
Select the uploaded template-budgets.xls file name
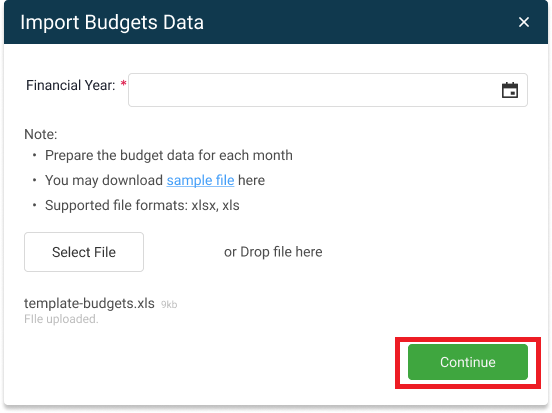click(x=89, y=303)
